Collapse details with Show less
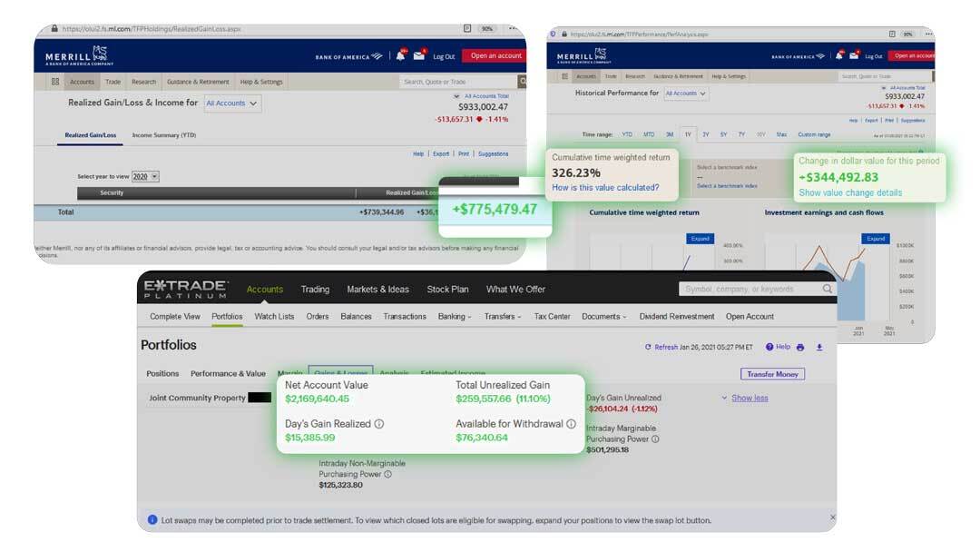This screenshot has height=552, width=980. (750, 398)
